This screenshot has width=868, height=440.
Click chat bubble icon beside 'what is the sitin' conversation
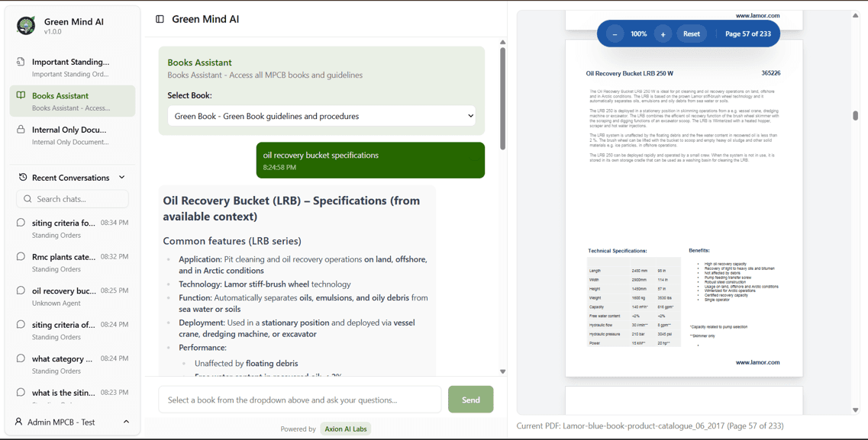(x=21, y=393)
